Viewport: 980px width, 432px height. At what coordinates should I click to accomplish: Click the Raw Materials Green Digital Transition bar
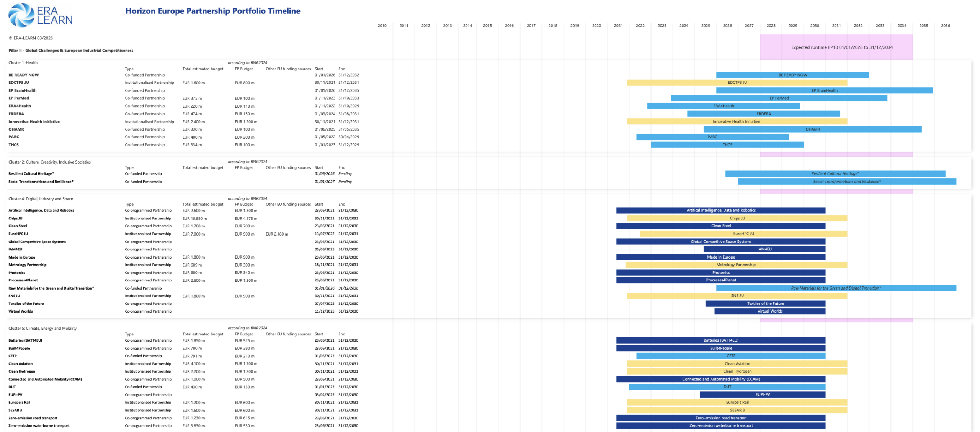coord(836,288)
